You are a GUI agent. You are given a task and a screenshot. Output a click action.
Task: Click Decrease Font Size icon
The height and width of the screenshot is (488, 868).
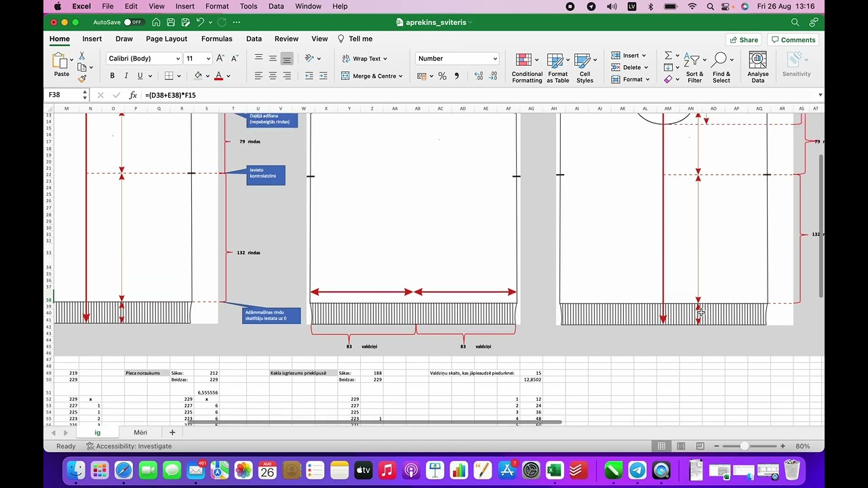(235, 58)
